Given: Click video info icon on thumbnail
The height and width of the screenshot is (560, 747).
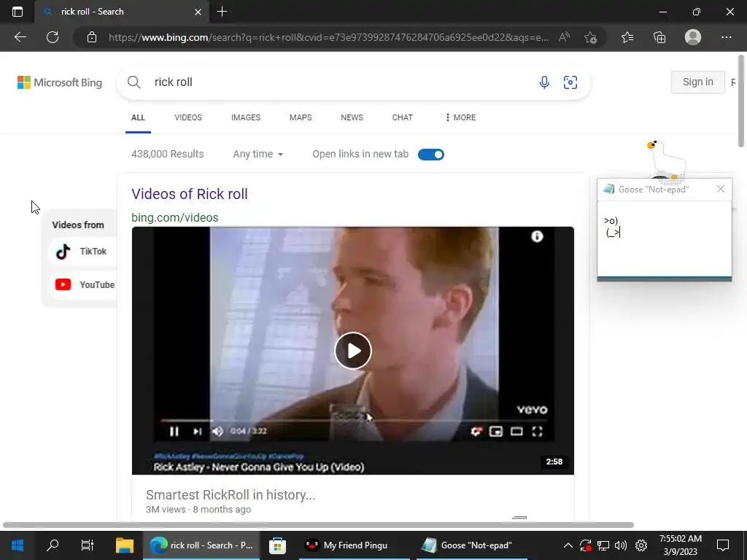Looking at the screenshot, I should tap(537, 237).
